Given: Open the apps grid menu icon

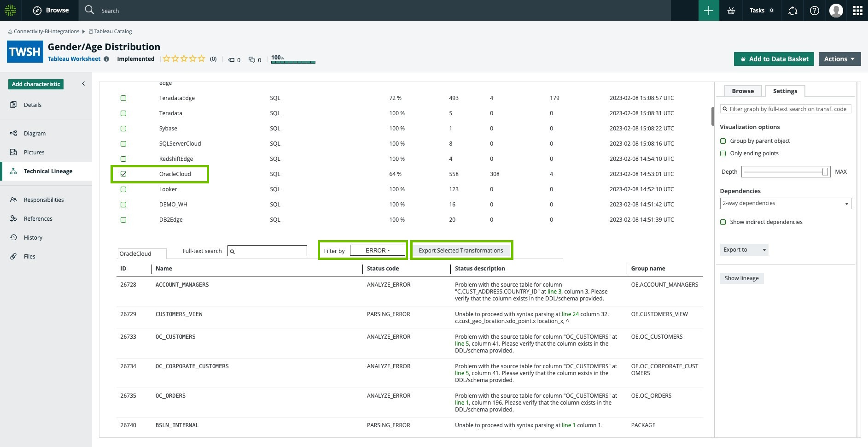Looking at the screenshot, I should [x=857, y=11].
